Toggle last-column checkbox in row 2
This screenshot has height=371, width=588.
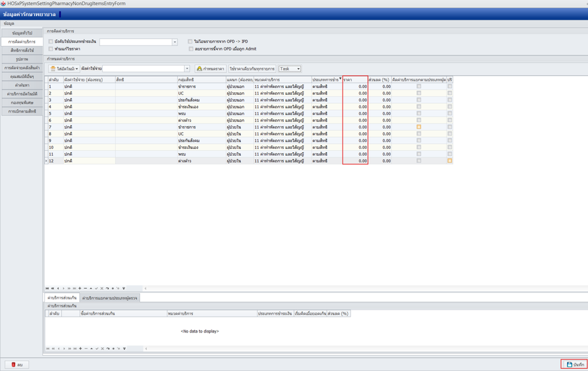coord(449,93)
